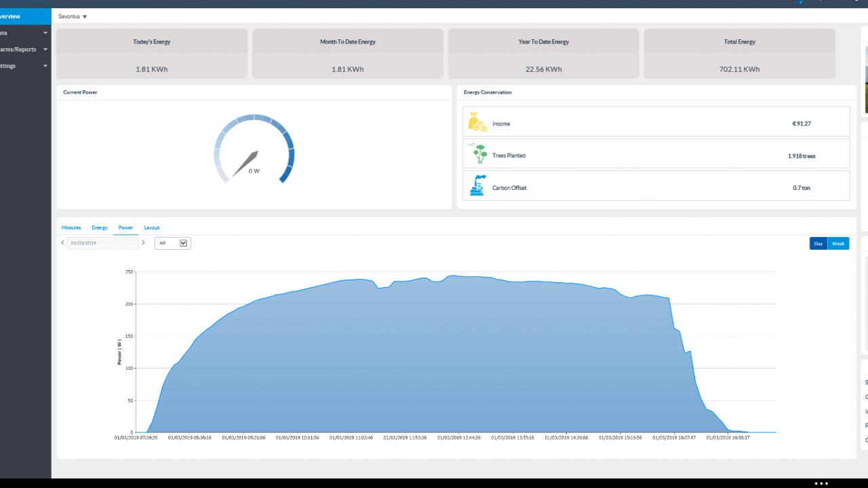Viewport: 868px width, 488px height.
Task: Toggle chart view to Day
Action: [x=818, y=244]
